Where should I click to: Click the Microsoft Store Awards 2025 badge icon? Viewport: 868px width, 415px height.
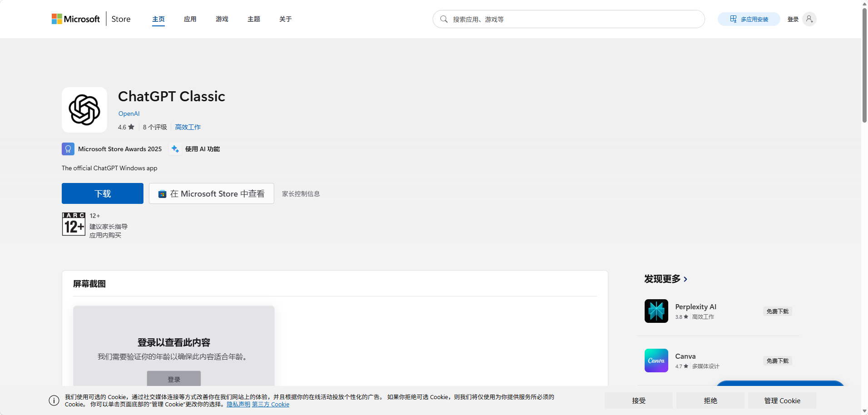[68, 149]
